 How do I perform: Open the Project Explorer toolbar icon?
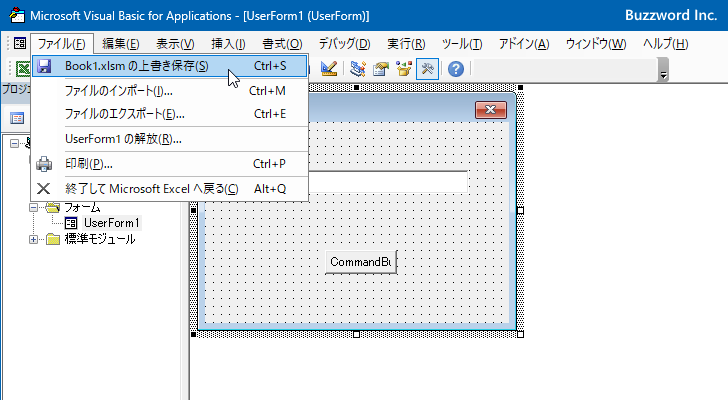click(x=358, y=69)
